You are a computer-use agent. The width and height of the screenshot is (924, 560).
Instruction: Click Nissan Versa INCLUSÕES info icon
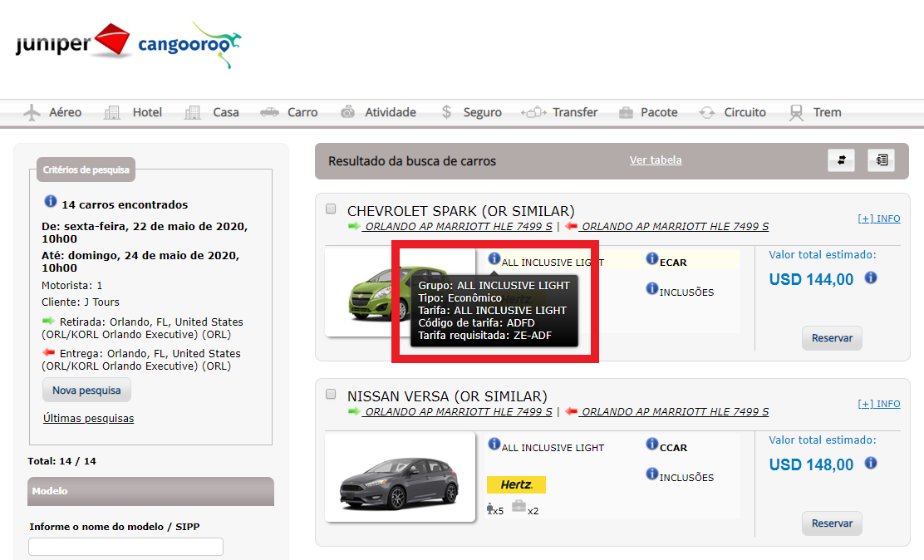[x=651, y=474]
